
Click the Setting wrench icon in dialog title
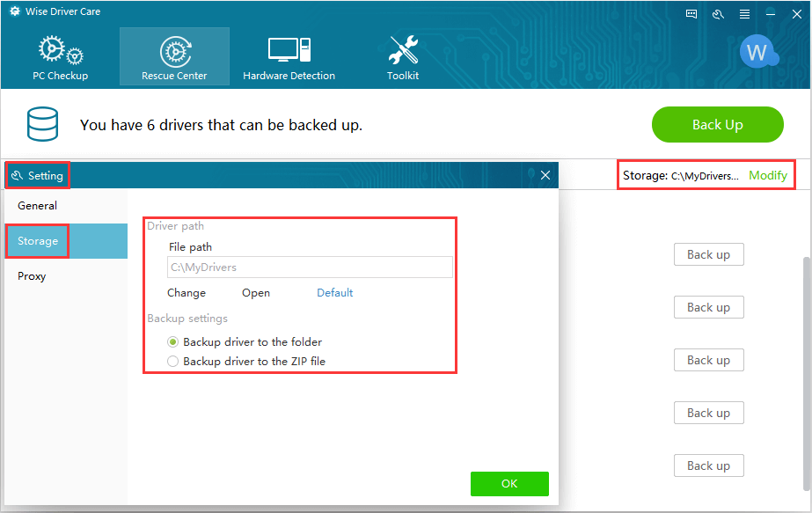tap(17, 176)
